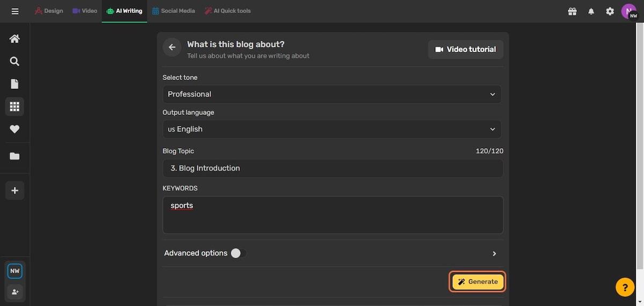644x306 pixels.
Task: Open the Video tutorial button
Action: click(x=465, y=49)
